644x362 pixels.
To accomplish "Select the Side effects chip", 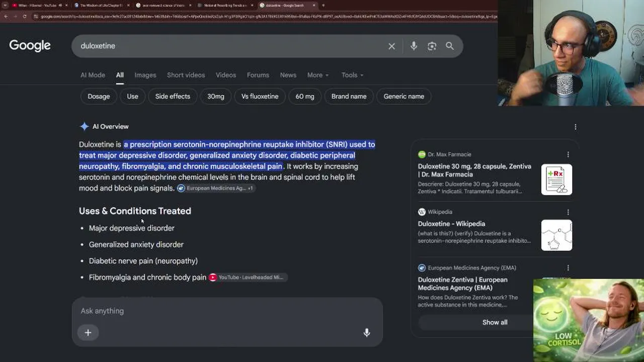I will click(x=173, y=97).
